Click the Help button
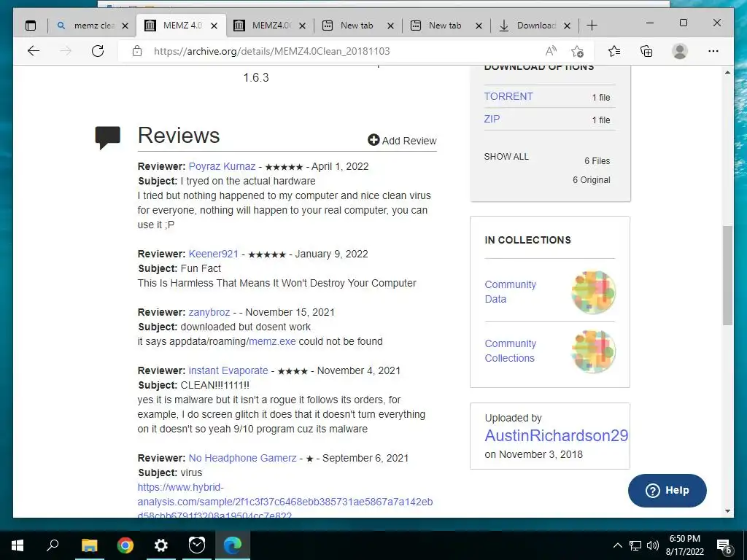 667,491
